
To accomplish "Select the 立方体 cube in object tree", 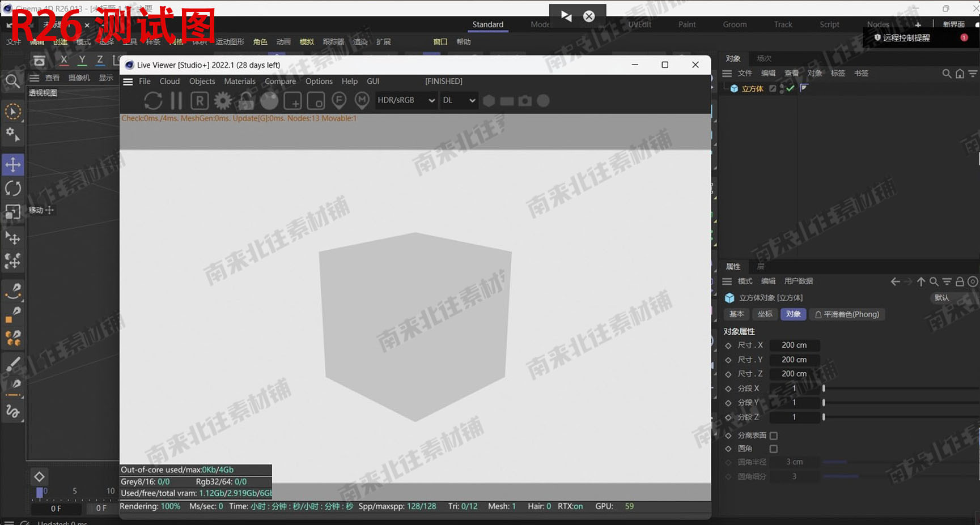I will click(x=752, y=89).
